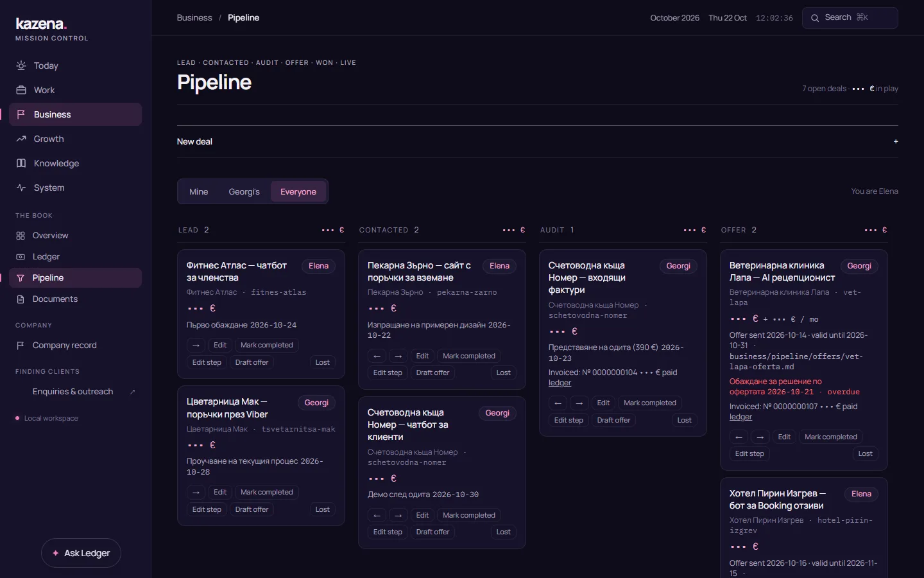Move Пекарна Зърно deal back with left arrow
924x578 pixels.
coord(377,356)
